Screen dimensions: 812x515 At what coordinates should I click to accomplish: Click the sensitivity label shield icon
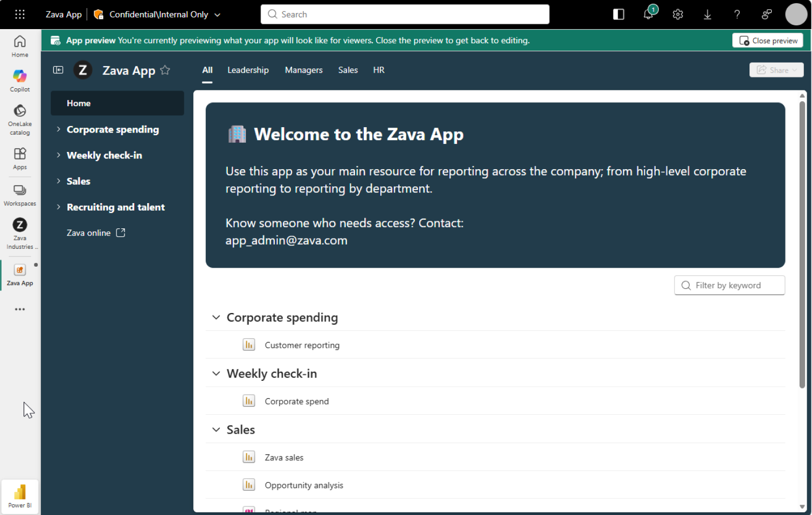click(x=99, y=15)
